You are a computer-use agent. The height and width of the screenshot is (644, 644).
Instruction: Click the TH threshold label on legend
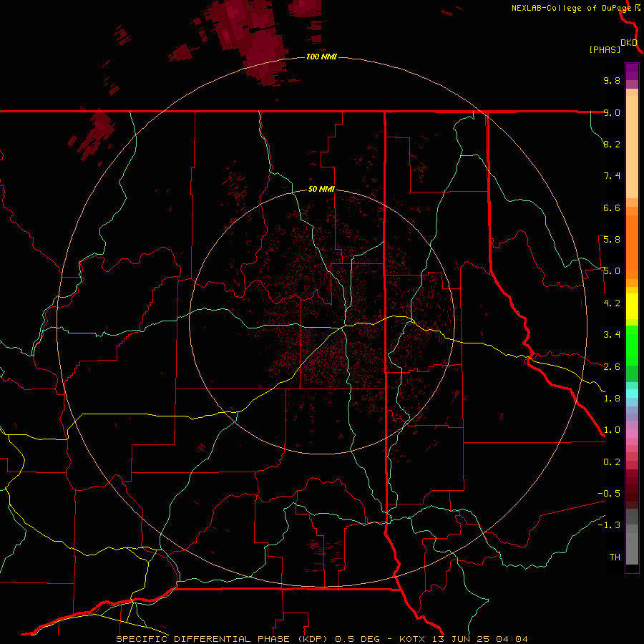615,557
